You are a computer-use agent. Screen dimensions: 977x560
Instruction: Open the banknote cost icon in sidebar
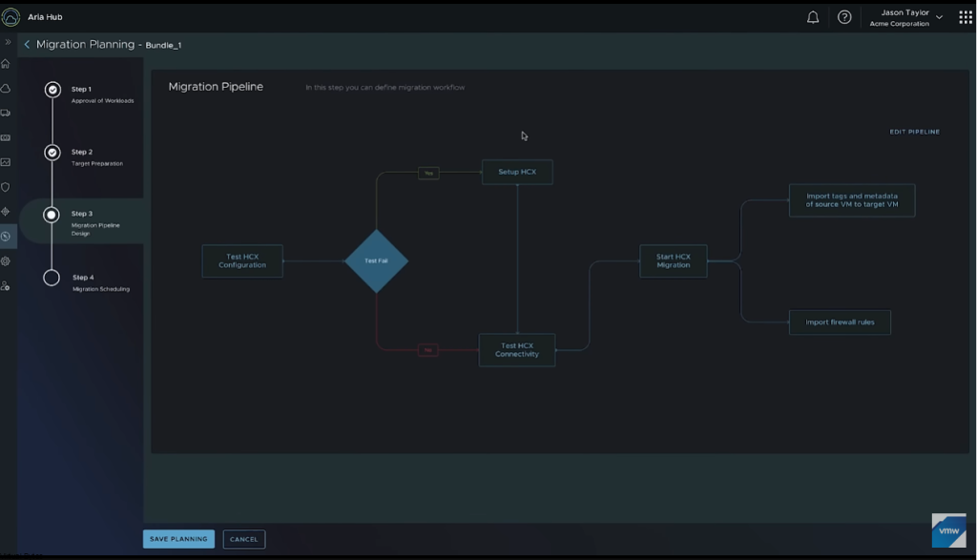pyautogui.click(x=6, y=137)
